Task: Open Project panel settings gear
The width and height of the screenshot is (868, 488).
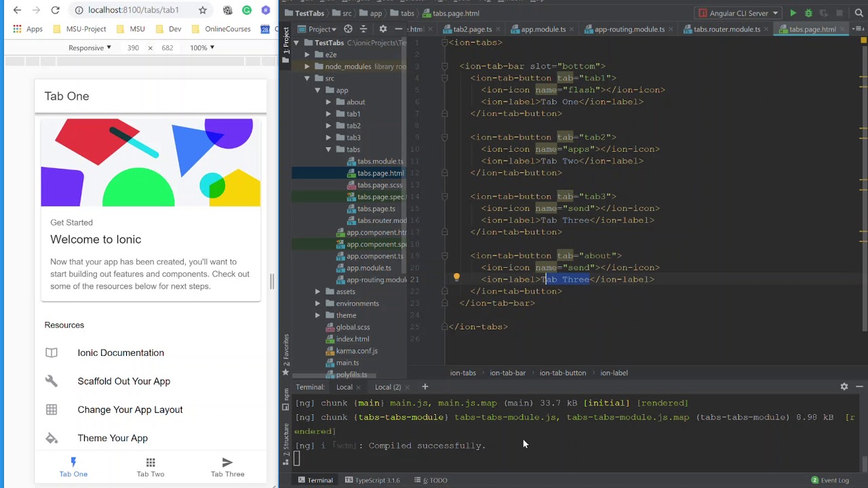Action: tap(382, 29)
